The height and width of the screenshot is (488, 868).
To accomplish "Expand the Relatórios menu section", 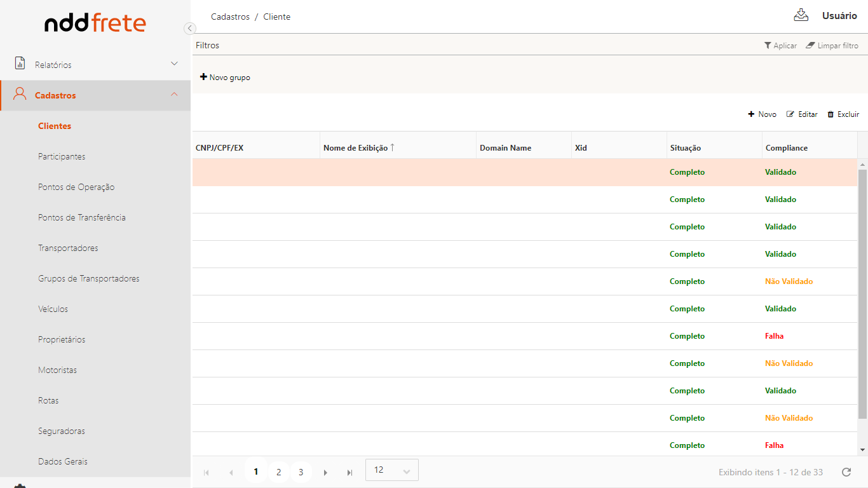I will pos(174,64).
